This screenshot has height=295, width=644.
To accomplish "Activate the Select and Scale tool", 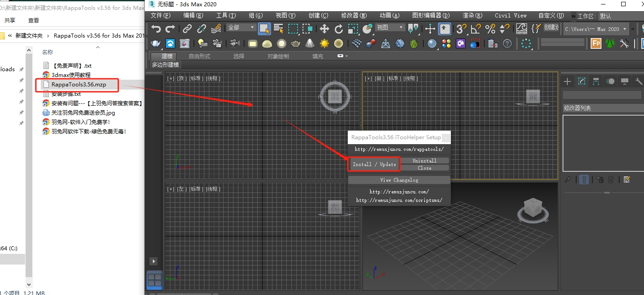I will point(353,29).
